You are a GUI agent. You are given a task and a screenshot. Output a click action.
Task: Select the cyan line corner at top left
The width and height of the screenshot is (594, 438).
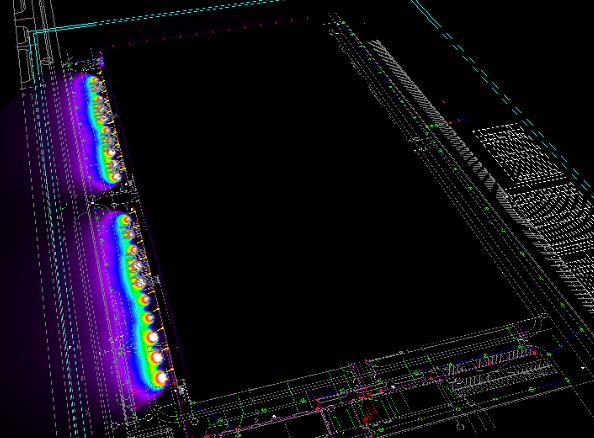pos(33,33)
